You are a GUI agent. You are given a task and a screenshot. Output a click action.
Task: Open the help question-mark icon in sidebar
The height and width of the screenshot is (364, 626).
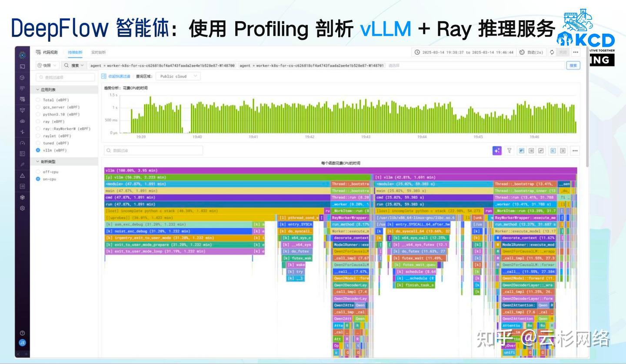(22, 333)
